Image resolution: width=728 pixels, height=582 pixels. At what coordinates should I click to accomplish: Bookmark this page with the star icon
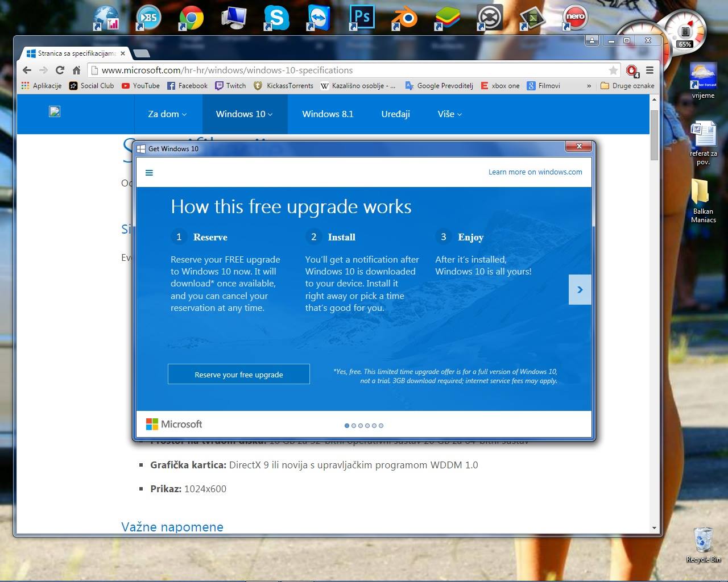pos(613,70)
